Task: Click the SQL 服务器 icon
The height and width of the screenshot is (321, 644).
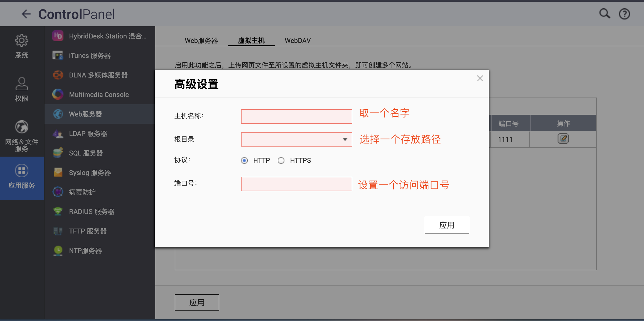Action: tap(58, 153)
